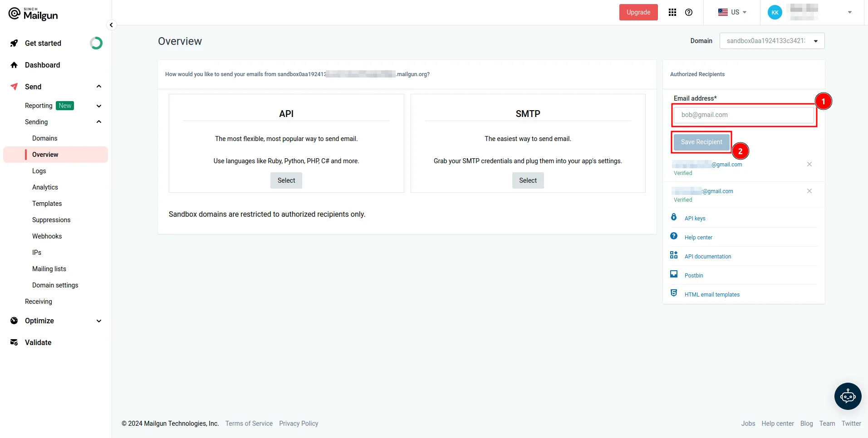
Task: Open the Blog footer link
Action: click(x=806, y=423)
